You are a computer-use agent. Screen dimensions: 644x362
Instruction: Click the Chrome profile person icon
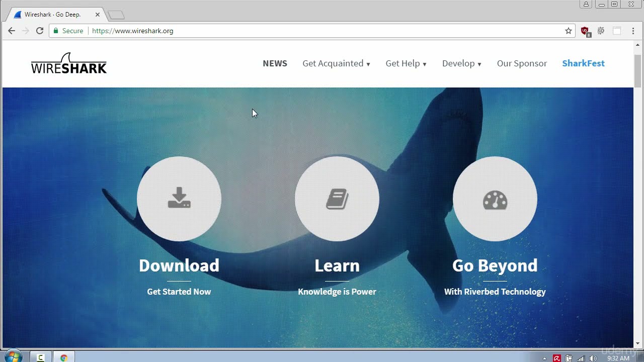(x=586, y=5)
